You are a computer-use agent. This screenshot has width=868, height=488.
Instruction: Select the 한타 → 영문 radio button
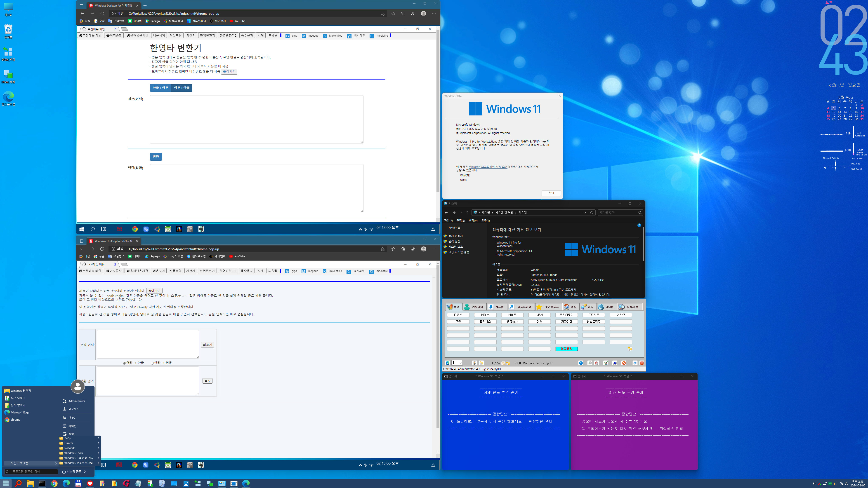(x=152, y=363)
